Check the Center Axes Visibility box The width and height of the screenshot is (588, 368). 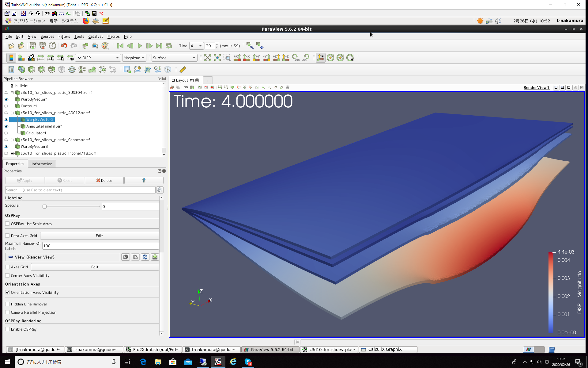[7, 276]
